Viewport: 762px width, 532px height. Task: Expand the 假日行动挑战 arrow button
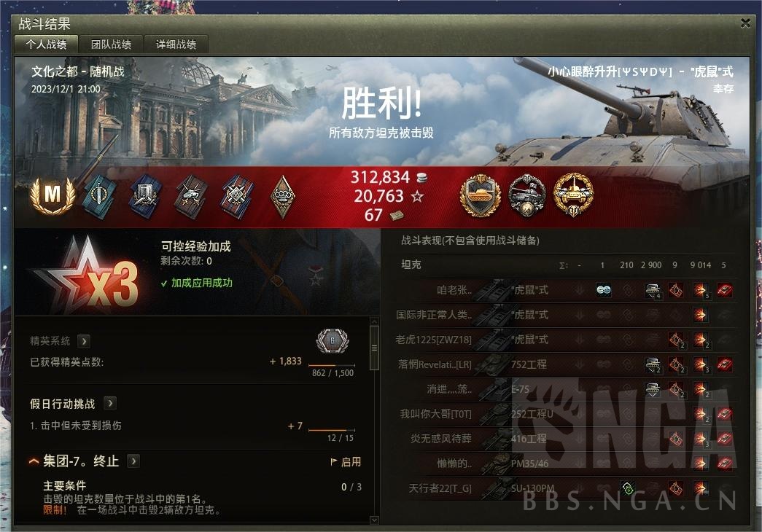[110, 403]
